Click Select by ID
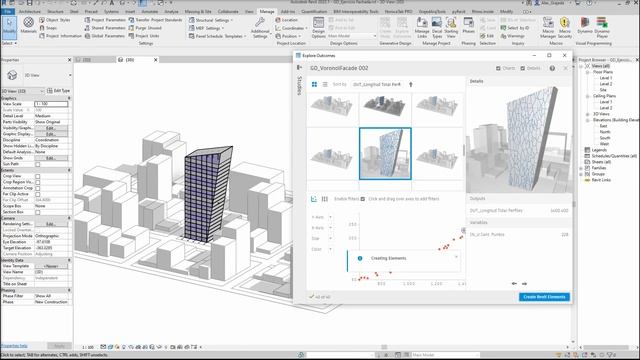640x360 pixels. [515, 28]
